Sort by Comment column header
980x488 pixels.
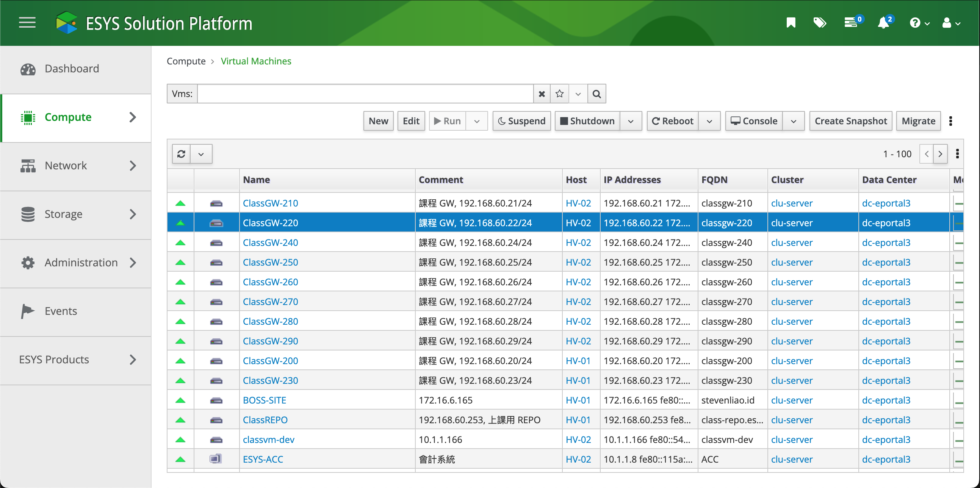[488, 180]
